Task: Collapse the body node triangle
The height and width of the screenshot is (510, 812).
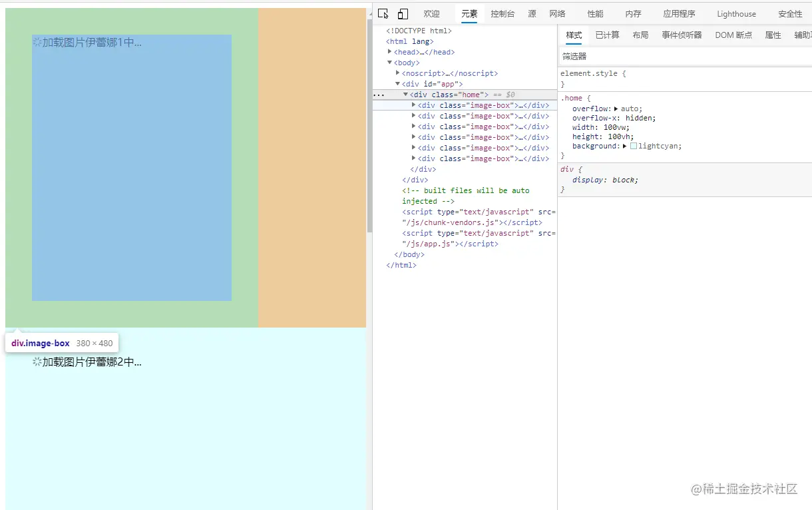Action: tap(390, 63)
